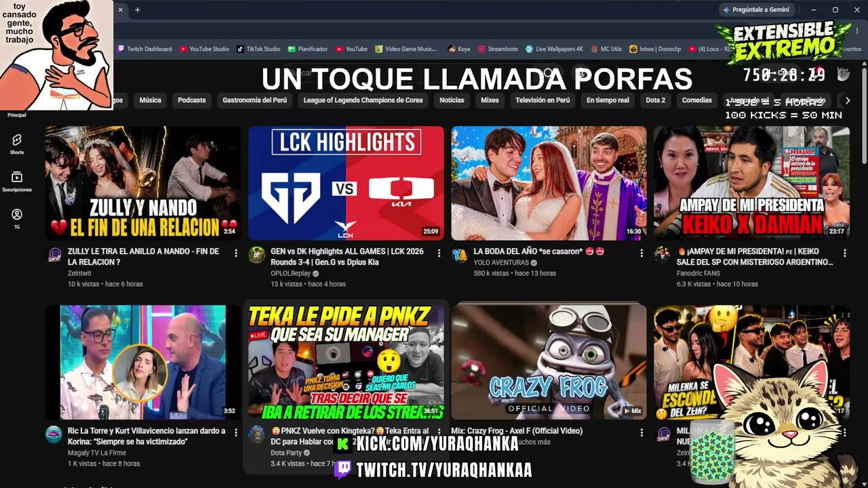Open the Fanodric FANS channel avatar
This screenshot has width=868, height=488.
tap(662, 256)
